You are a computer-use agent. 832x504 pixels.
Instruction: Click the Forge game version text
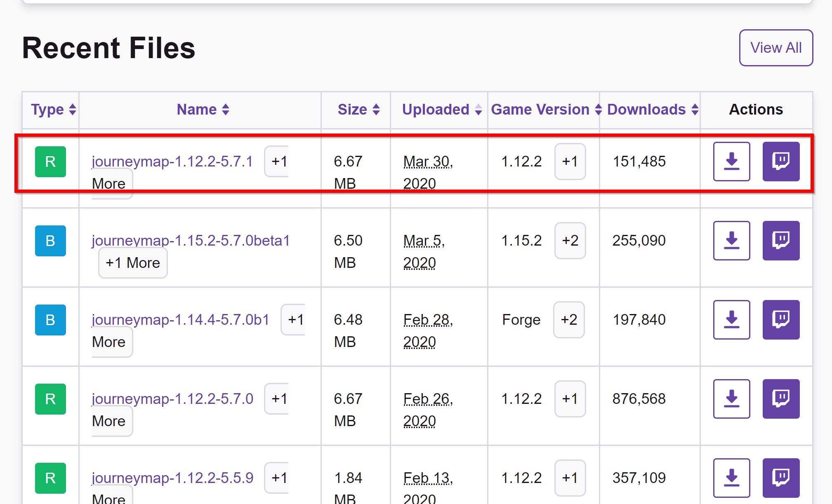[521, 320]
